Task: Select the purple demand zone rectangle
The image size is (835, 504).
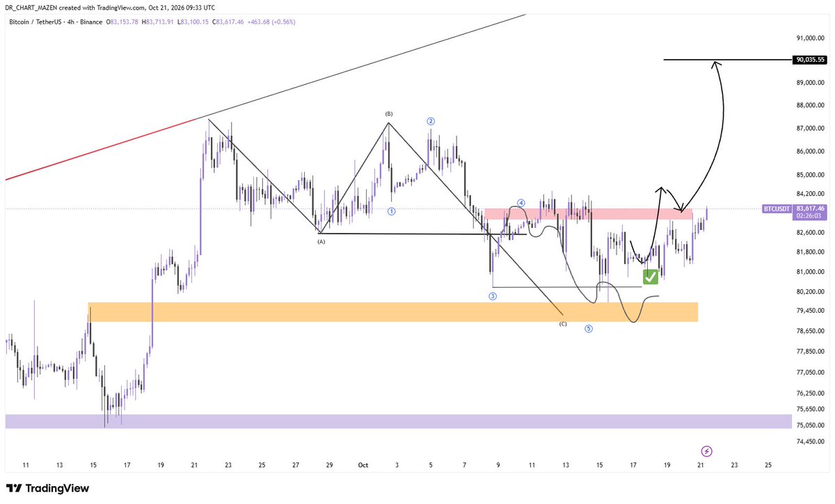Action: point(399,421)
